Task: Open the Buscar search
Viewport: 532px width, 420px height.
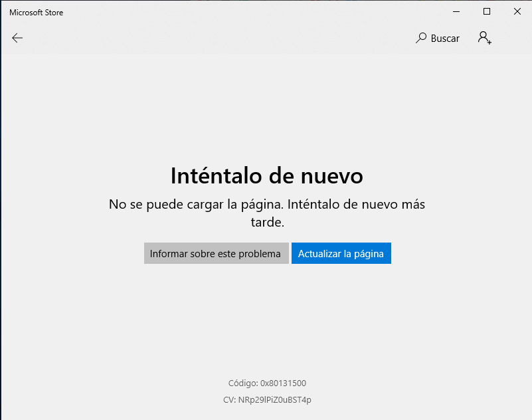Action: 437,38
